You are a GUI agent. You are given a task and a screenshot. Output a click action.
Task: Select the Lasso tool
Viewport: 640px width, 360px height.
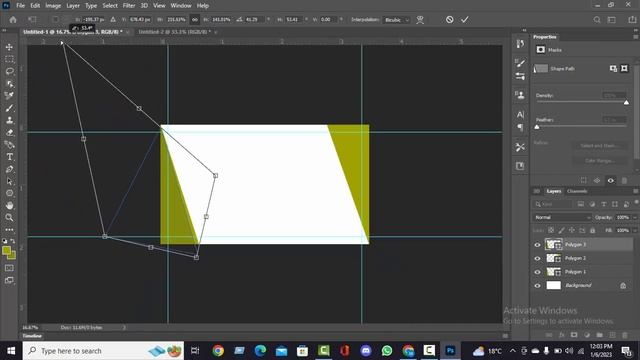[9, 71]
